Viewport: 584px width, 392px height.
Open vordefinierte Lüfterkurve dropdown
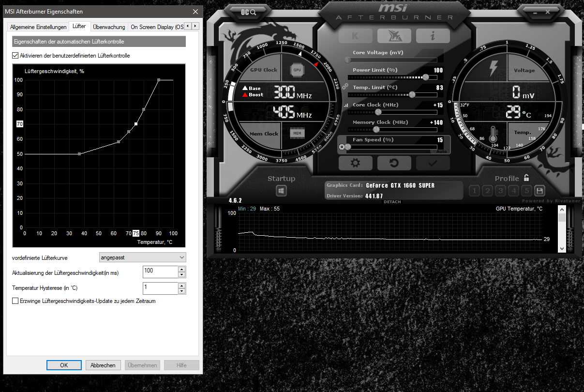click(x=142, y=257)
